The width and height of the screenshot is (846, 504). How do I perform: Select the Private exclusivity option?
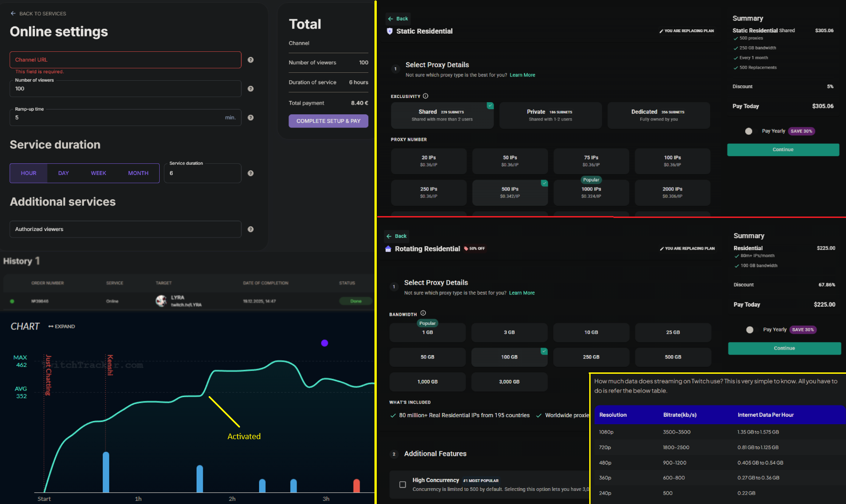click(x=550, y=115)
